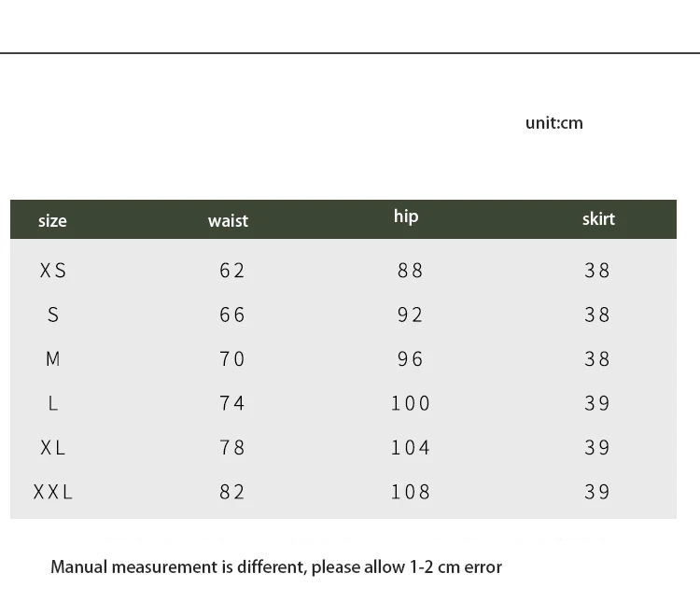
Task: Click skirt length 38 in XS row
Action: point(597,270)
